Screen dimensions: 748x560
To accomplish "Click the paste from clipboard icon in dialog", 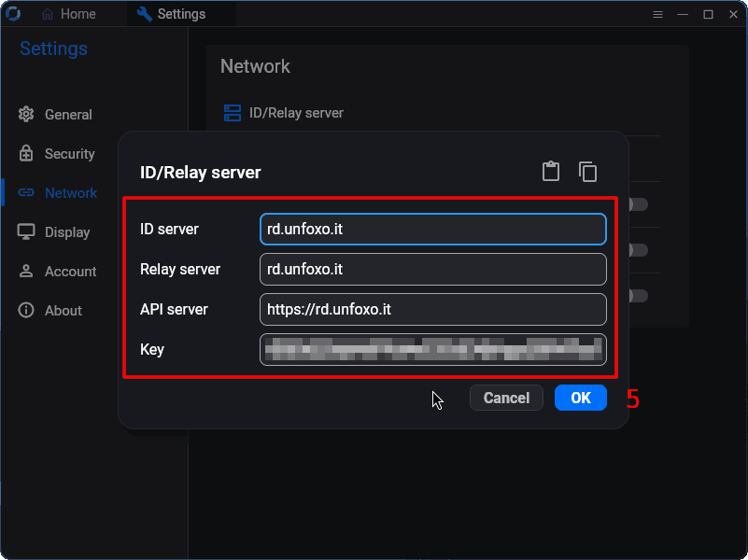I will pyautogui.click(x=551, y=172).
